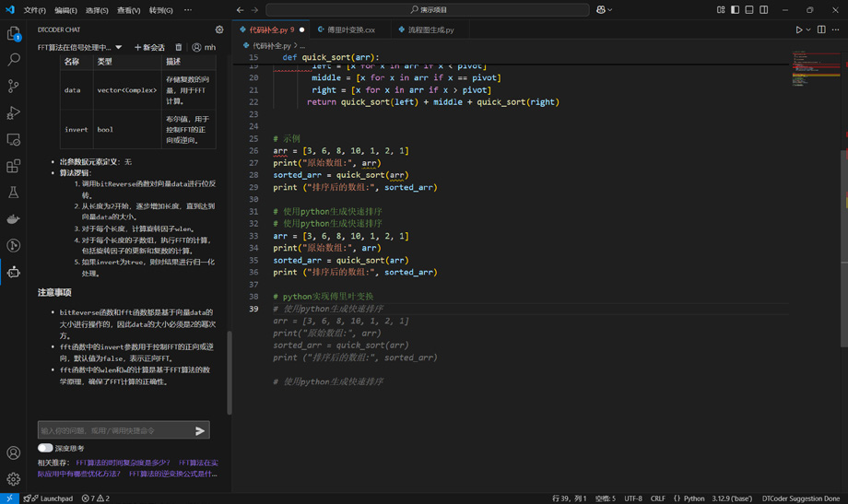Image resolution: width=848 pixels, height=504 pixels.
Task: Open the Testing flask view
Action: [13, 193]
